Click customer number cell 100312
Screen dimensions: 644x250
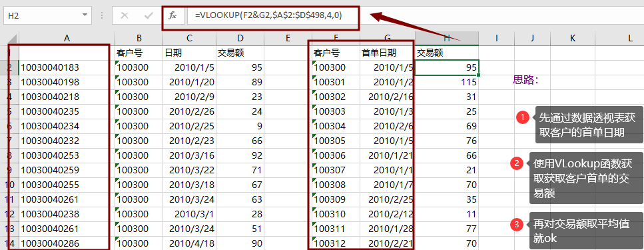[x=336, y=243]
